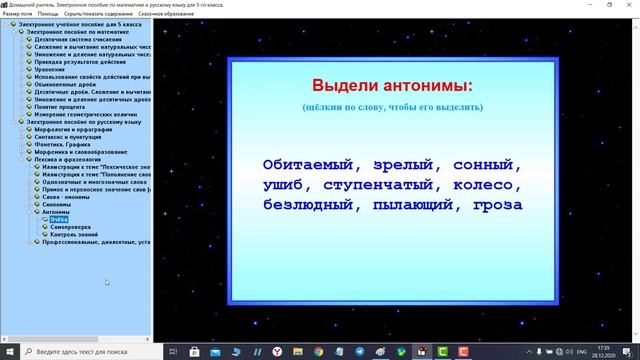
Task: Open Yandex Browser from the taskbar
Action: pyautogui.click(x=277, y=351)
